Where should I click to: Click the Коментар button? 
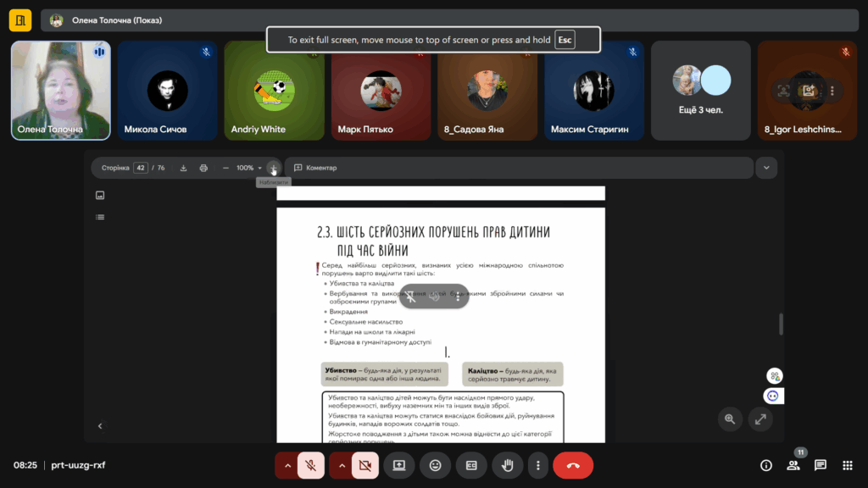click(x=315, y=168)
